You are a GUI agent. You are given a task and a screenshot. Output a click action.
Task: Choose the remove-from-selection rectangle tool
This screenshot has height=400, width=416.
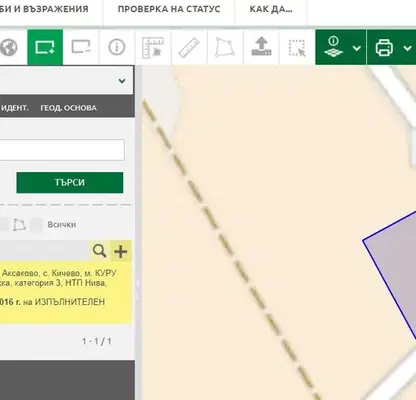tap(81, 47)
